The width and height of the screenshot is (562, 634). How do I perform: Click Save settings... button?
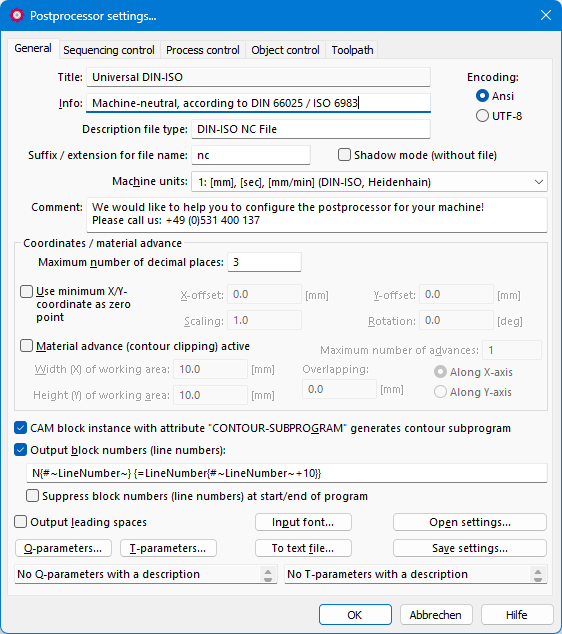click(x=470, y=548)
